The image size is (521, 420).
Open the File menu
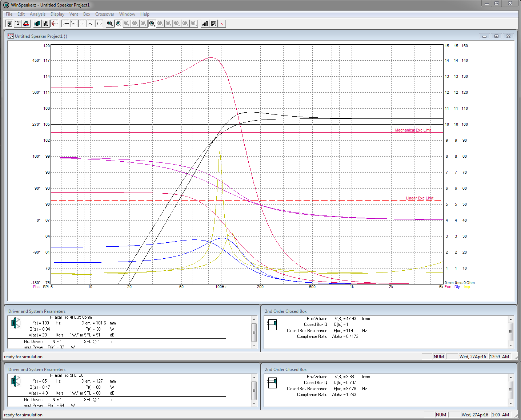[x=9, y=14]
